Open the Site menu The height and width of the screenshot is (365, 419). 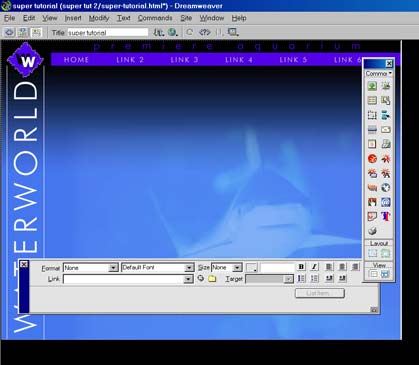pyautogui.click(x=186, y=18)
